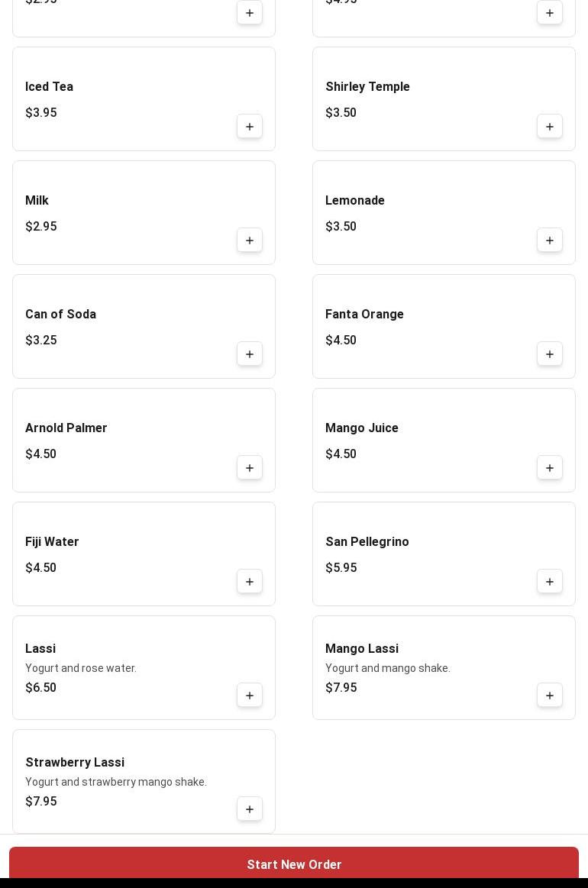Add Arnold Palmer with plus icon
The height and width of the screenshot is (888, 588).
(x=250, y=468)
